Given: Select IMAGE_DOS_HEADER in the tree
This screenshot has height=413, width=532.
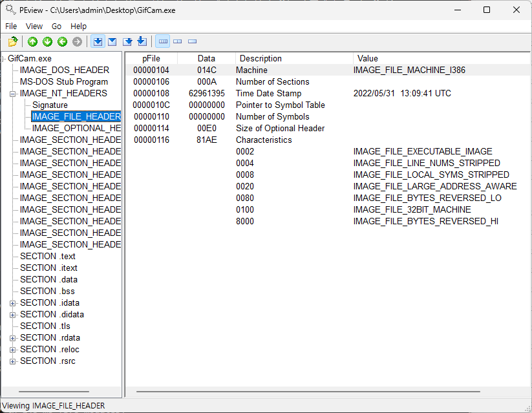Looking at the screenshot, I should [64, 70].
